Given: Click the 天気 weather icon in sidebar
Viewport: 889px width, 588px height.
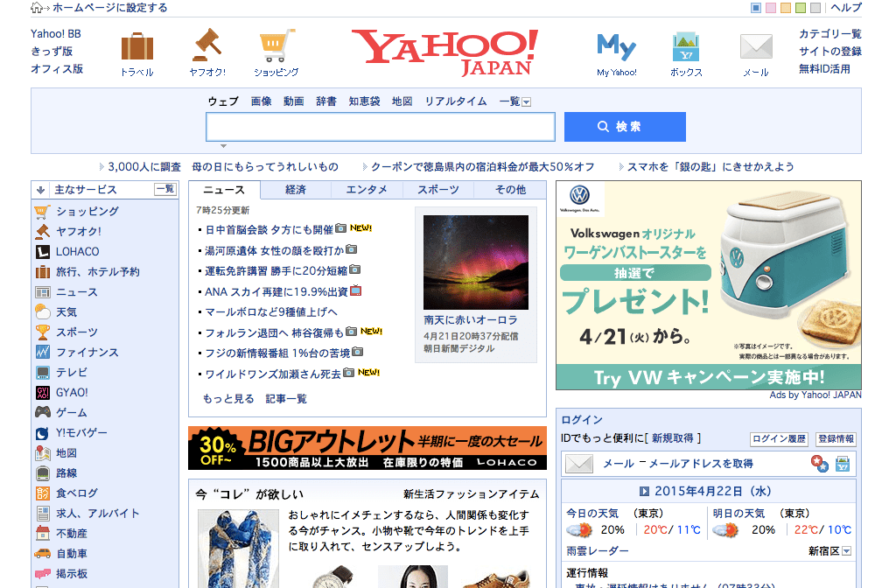Looking at the screenshot, I should (x=43, y=311).
